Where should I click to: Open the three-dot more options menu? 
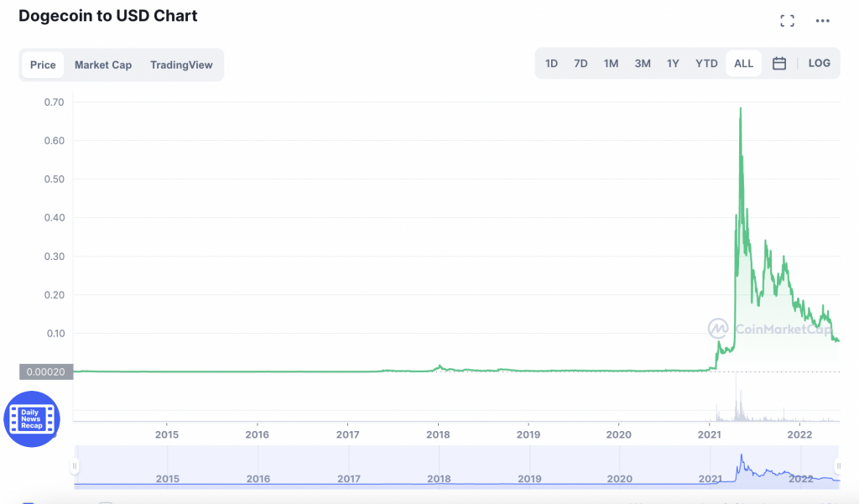[822, 21]
